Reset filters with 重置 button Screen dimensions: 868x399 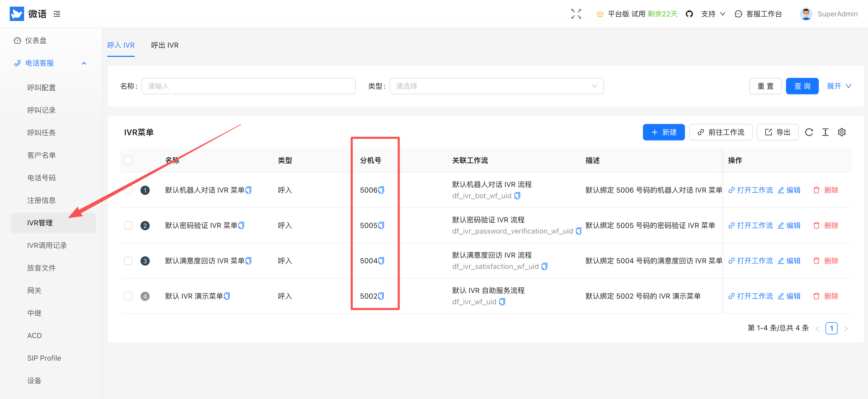[x=765, y=86]
